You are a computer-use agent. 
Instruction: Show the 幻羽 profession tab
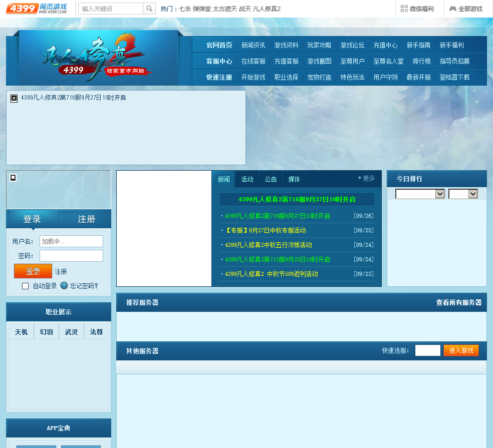(46, 332)
